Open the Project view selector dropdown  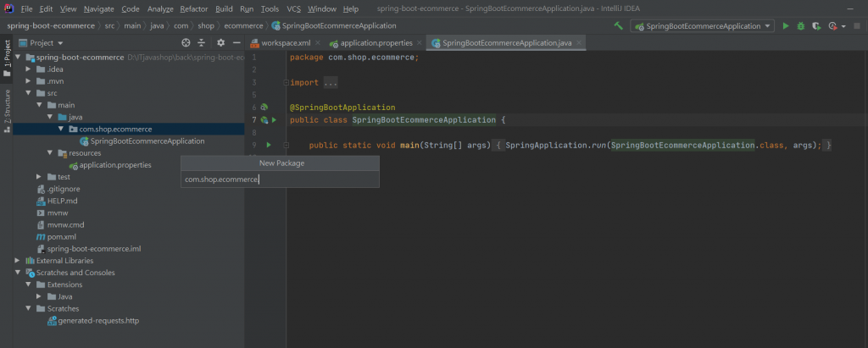42,42
